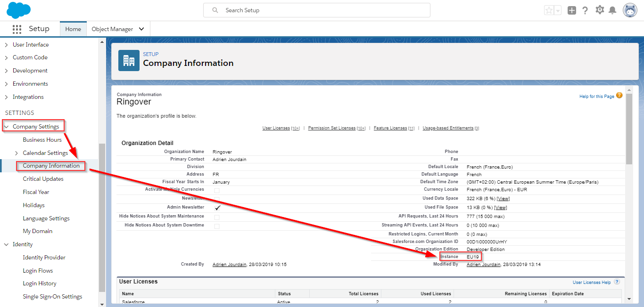This screenshot has height=307, width=644.
Task: Click the Help for this Page link
Action: pos(596,97)
